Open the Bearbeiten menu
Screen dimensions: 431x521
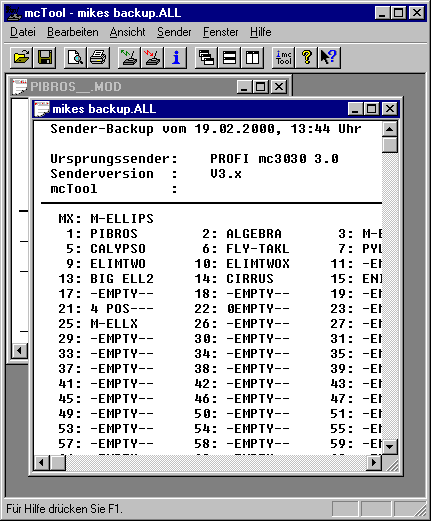click(73, 32)
